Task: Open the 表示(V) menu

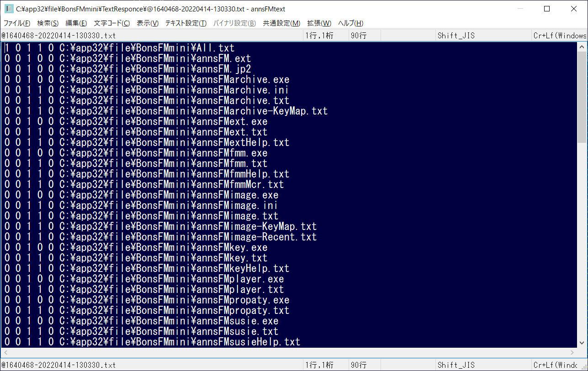Action: pyautogui.click(x=148, y=23)
